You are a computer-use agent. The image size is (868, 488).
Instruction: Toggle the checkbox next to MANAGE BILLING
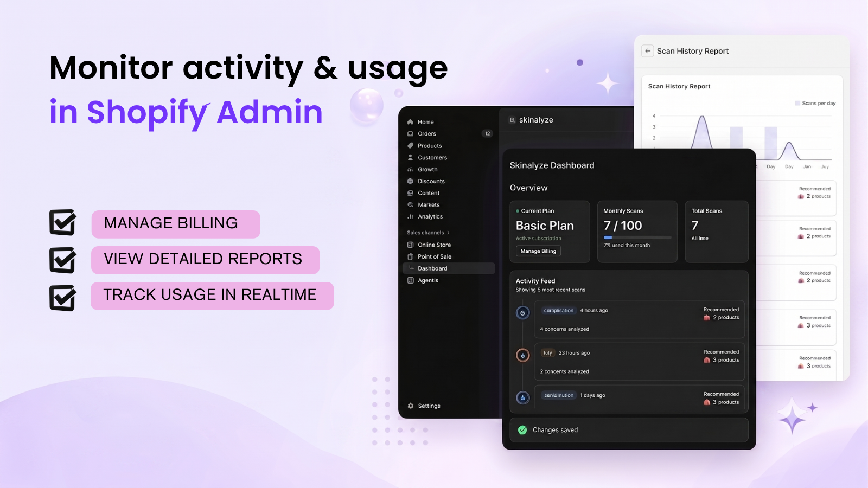point(63,222)
